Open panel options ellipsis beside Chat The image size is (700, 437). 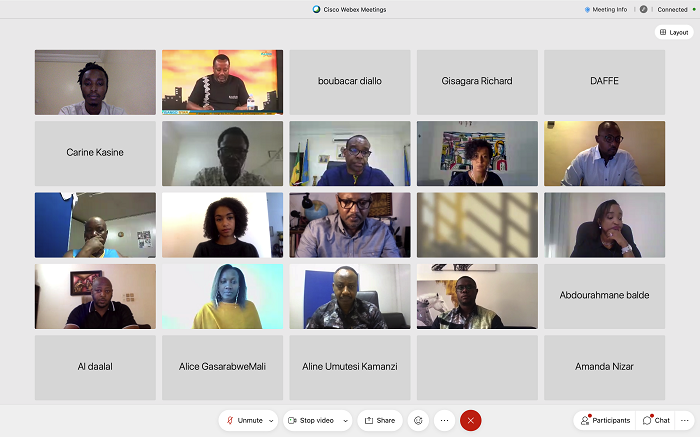point(684,420)
